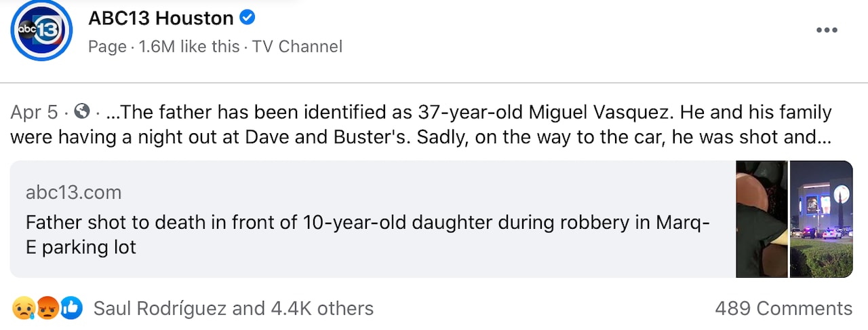Open the three-dot post options menu

[827, 30]
